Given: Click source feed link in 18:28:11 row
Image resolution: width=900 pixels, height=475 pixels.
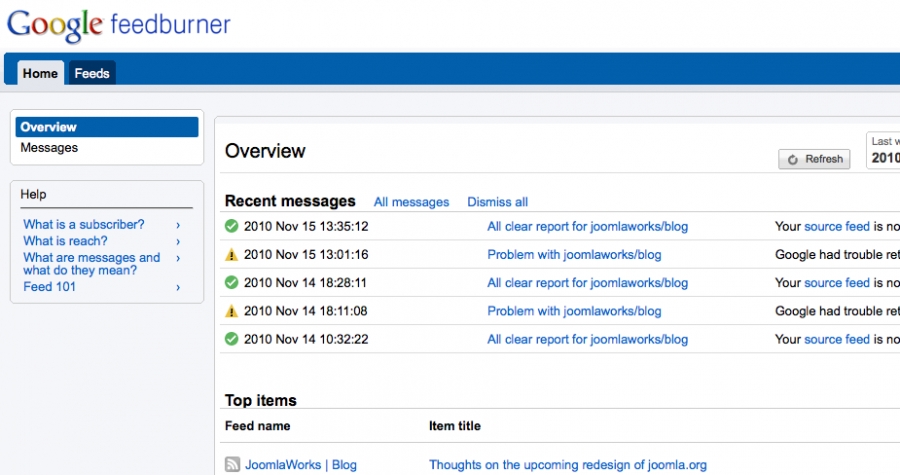Looking at the screenshot, I should coord(837,283).
